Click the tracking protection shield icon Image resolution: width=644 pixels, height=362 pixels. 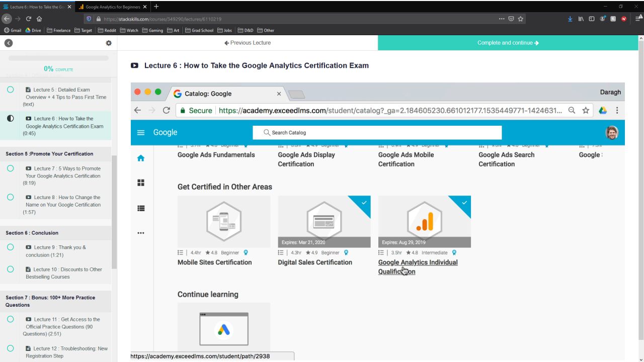click(90, 19)
